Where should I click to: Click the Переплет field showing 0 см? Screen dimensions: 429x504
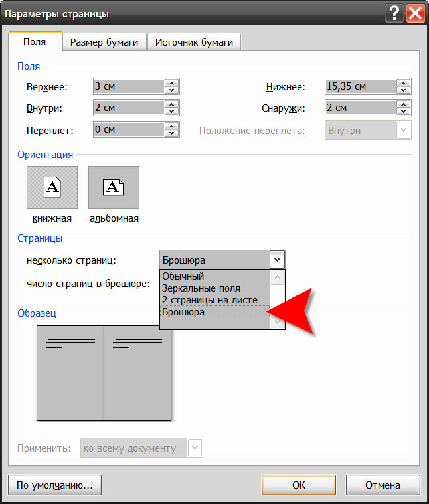[129, 129]
